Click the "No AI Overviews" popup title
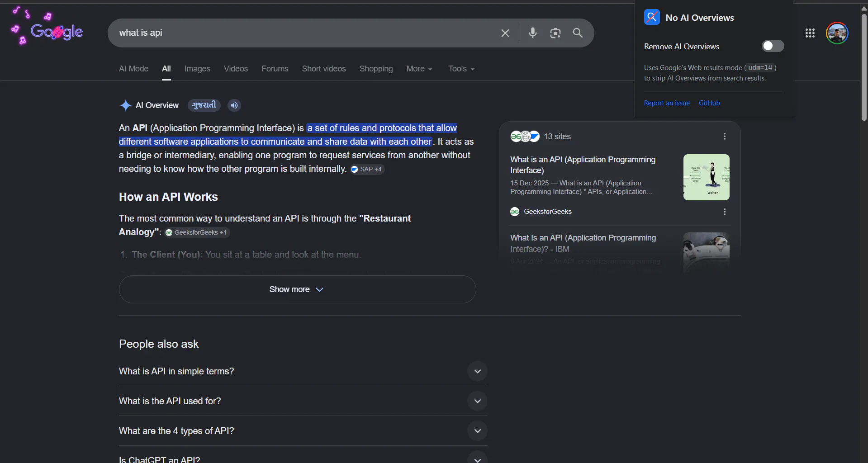The image size is (868, 463). pyautogui.click(x=700, y=18)
